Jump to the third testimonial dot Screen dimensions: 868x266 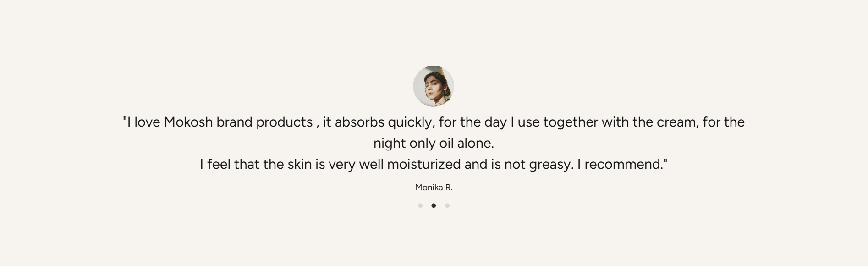click(447, 205)
